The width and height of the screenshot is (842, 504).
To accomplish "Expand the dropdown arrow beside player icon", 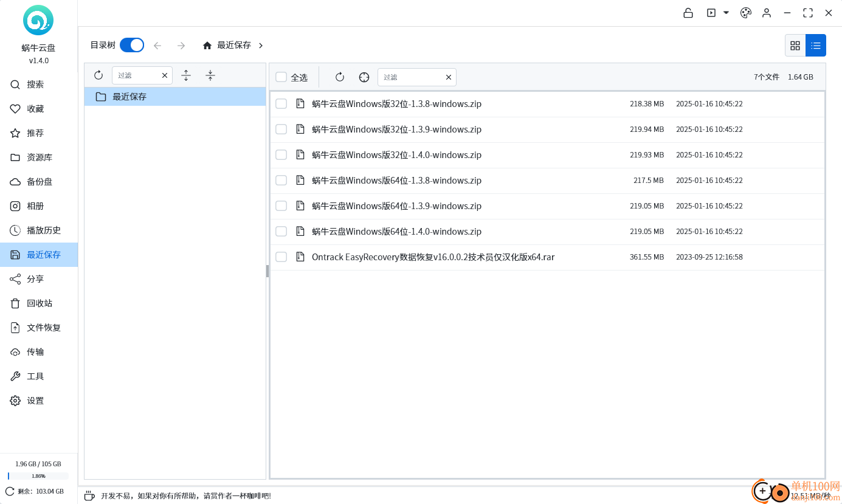I will point(726,13).
